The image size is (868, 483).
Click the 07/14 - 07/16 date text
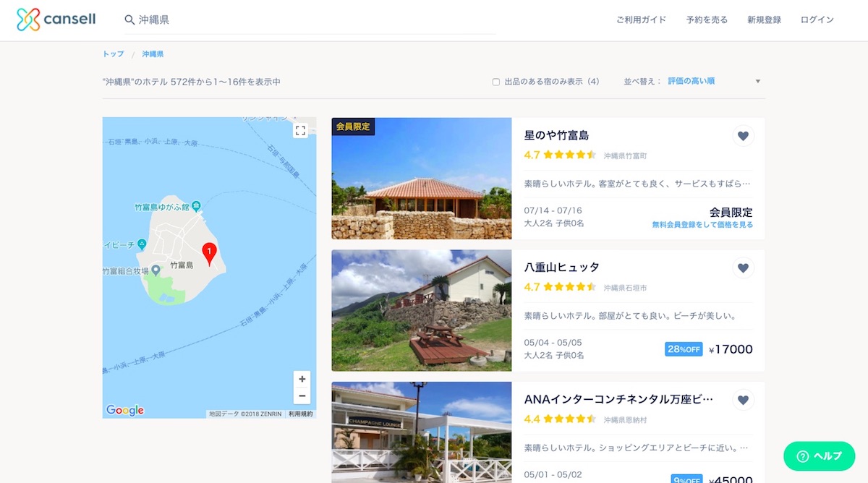coord(553,211)
